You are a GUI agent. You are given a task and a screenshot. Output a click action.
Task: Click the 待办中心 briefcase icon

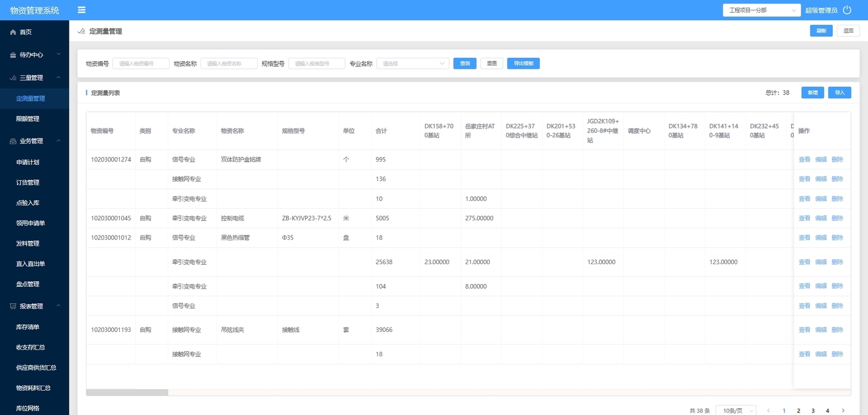tap(13, 55)
